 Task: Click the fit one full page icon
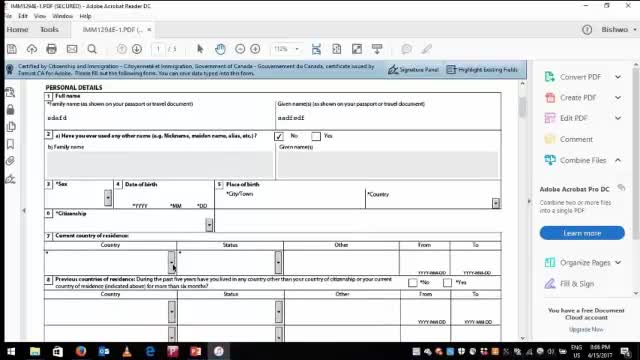[x=337, y=49]
